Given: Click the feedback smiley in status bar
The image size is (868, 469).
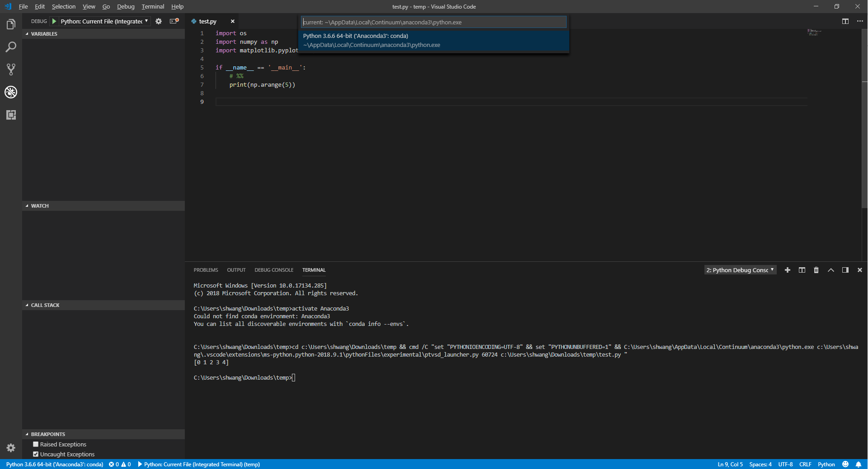Looking at the screenshot, I should [x=845, y=464].
